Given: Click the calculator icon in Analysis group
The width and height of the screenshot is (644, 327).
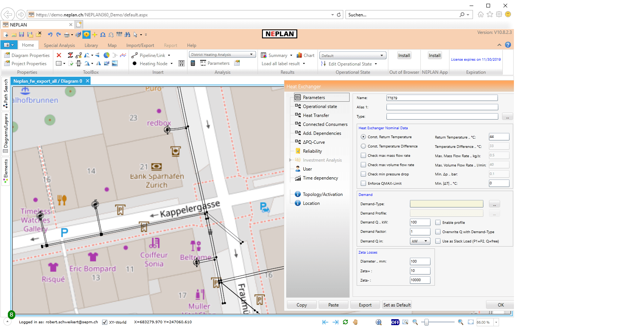Looking at the screenshot, I should point(193,63).
